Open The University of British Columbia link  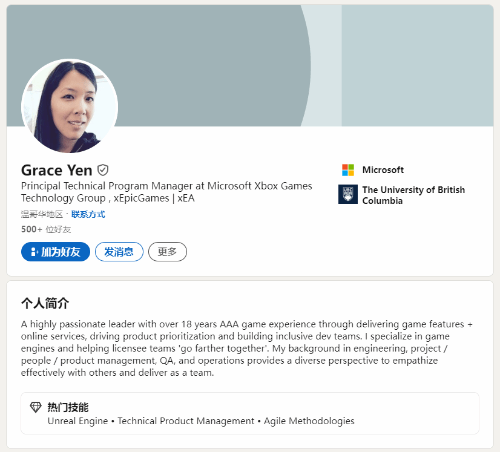tap(413, 195)
